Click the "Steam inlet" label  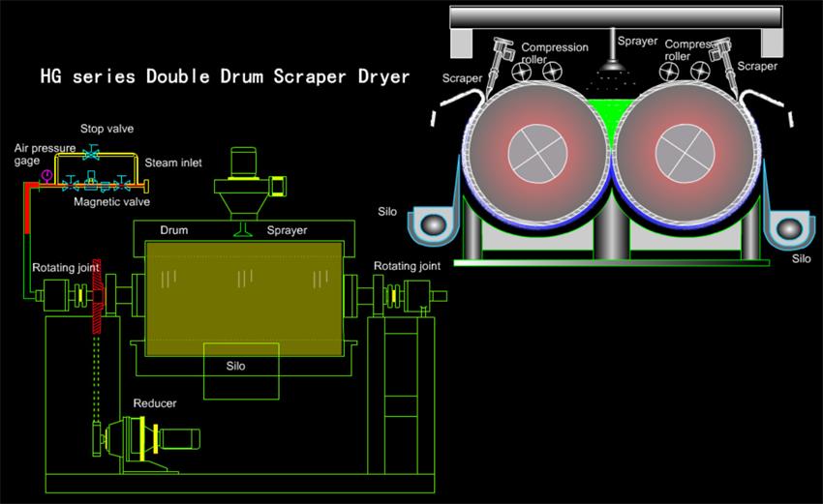coord(173,163)
